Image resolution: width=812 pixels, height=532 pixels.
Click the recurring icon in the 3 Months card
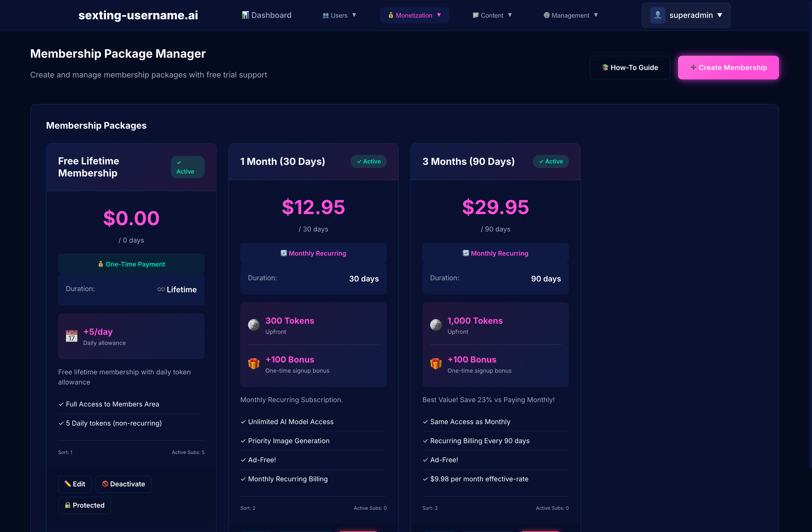pyautogui.click(x=466, y=253)
